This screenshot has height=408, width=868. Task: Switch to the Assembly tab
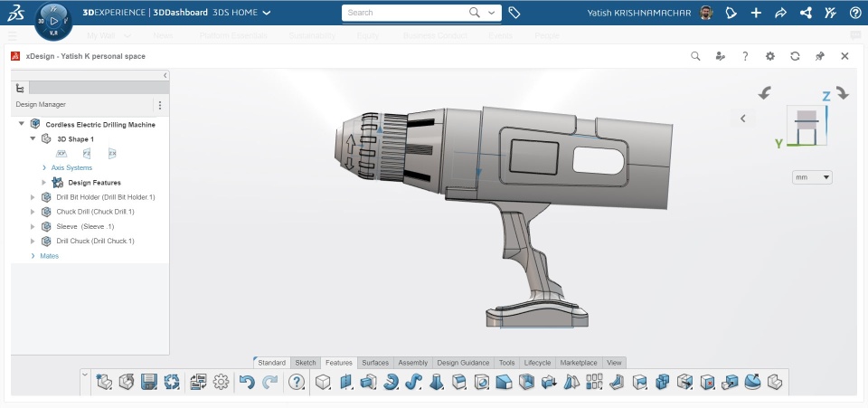click(413, 363)
